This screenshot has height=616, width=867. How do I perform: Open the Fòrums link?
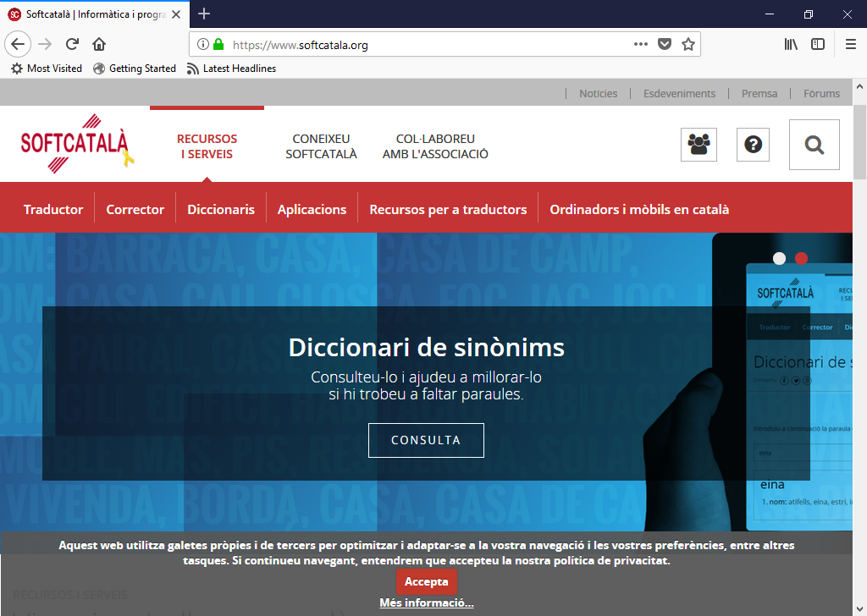tap(821, 93)
